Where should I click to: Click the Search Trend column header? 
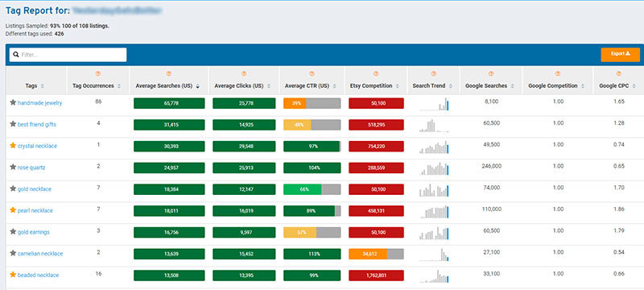[x=429, y=86]
